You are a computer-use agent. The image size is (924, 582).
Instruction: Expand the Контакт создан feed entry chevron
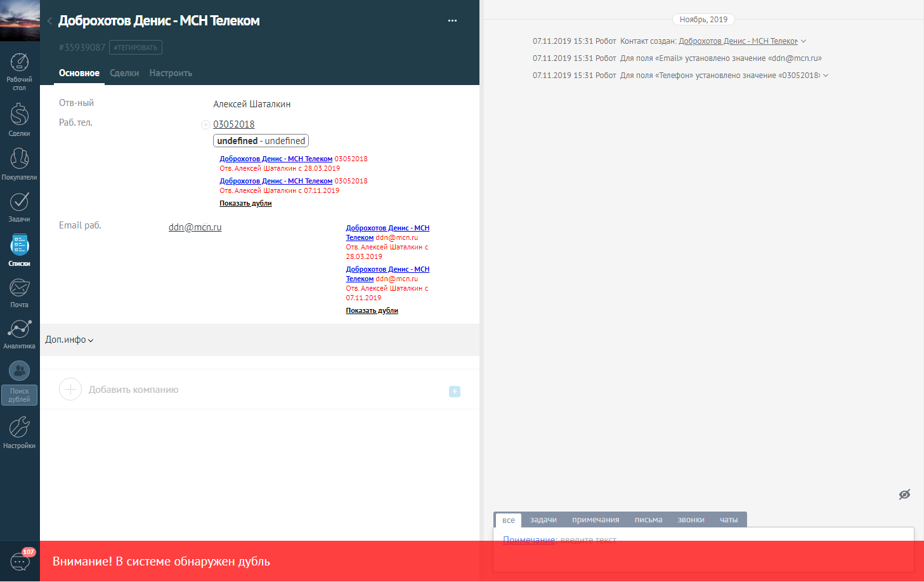click(804, 41)
